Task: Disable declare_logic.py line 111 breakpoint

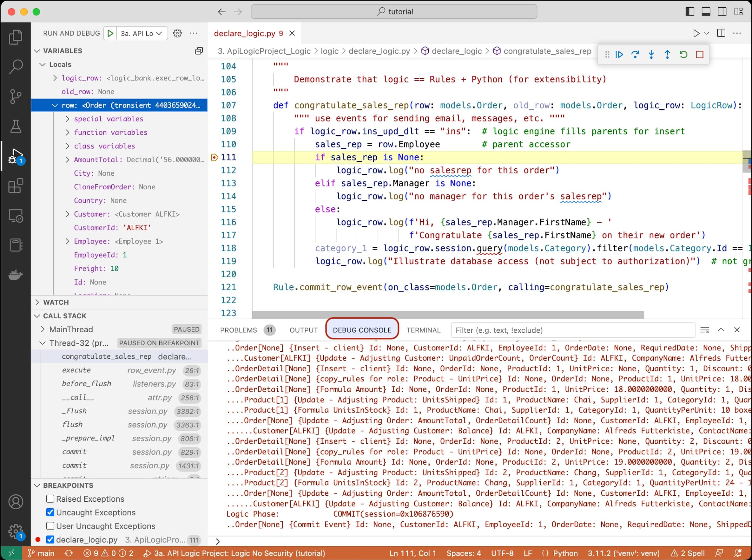Action: pos(50,539)
